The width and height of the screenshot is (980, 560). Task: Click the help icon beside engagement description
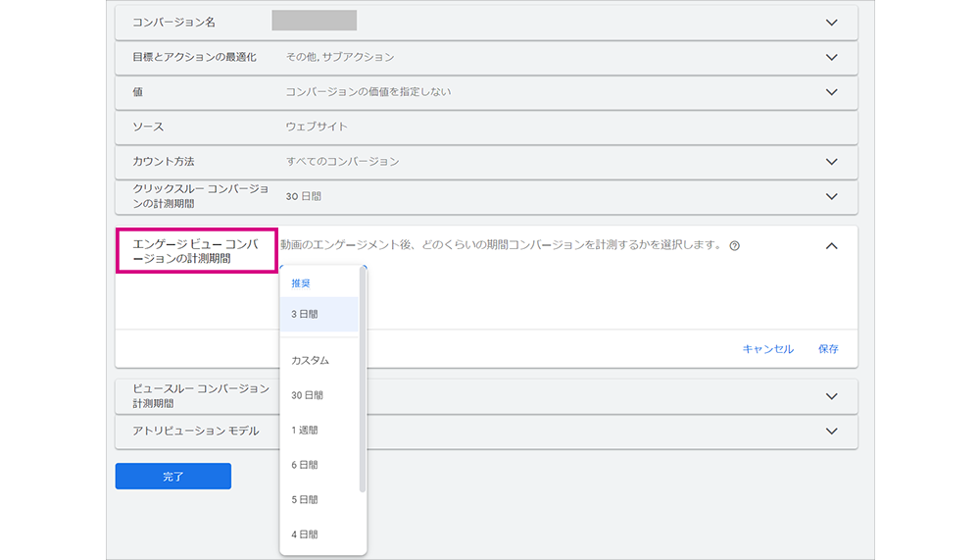tap(734, 246)
